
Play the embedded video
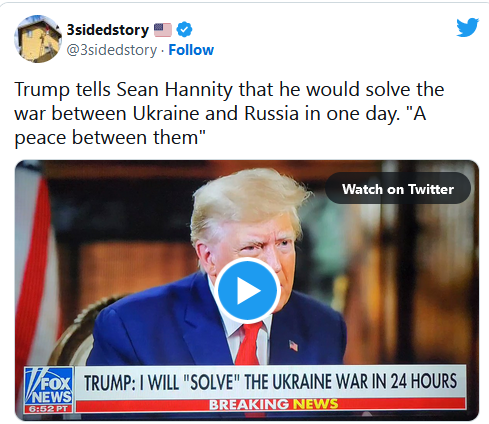pyautogui.click(x=247, y=290)
